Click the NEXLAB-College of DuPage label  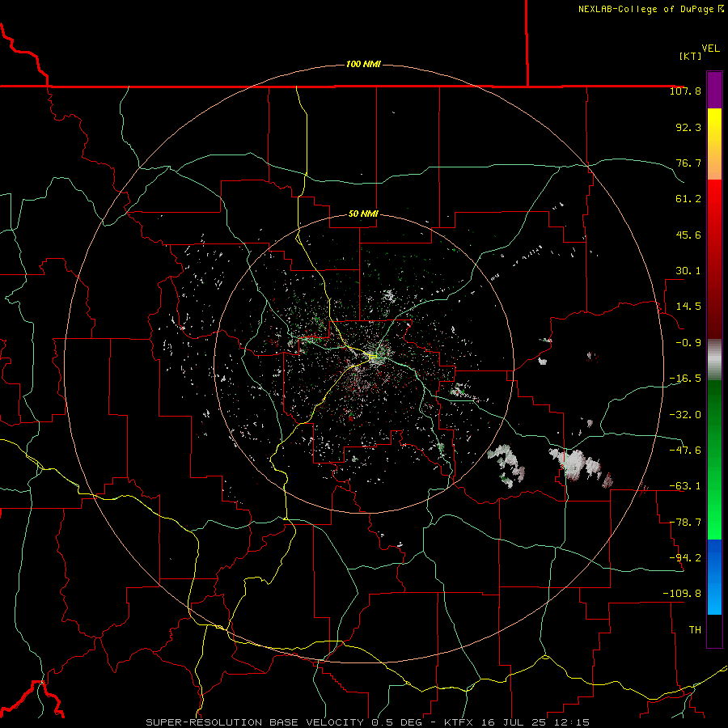tap(650, 9)
